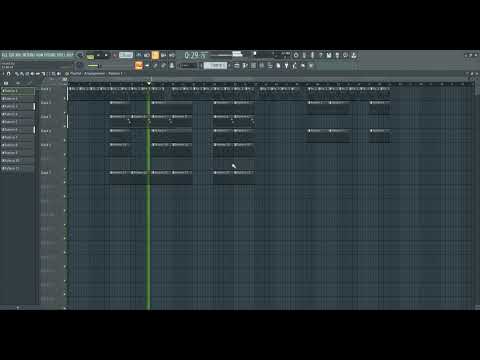The width and height of the screenshot is (480, 360).
Task: Click the Track 1 header label
Action: tap(46, 89)
